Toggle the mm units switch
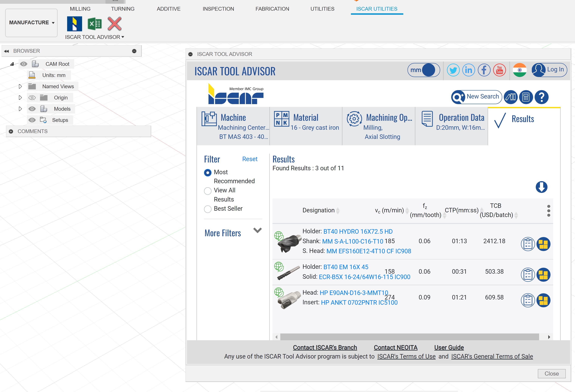The image size is (575, 392). (424, 70)
